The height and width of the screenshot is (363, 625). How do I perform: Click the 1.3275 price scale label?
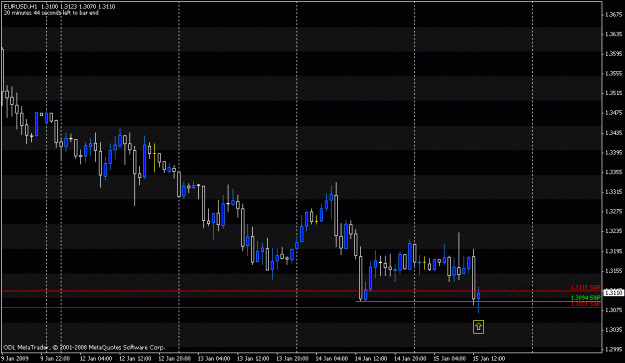tap(613, 212)
